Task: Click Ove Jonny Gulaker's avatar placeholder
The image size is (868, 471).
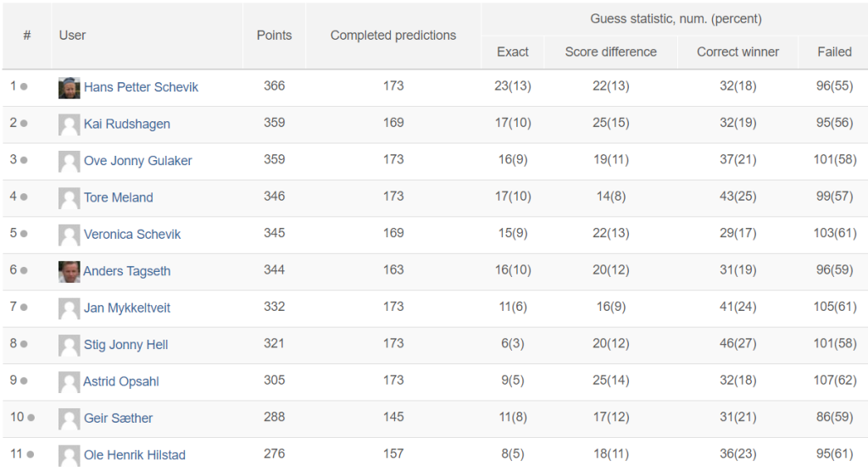Action: pos(70,161)
